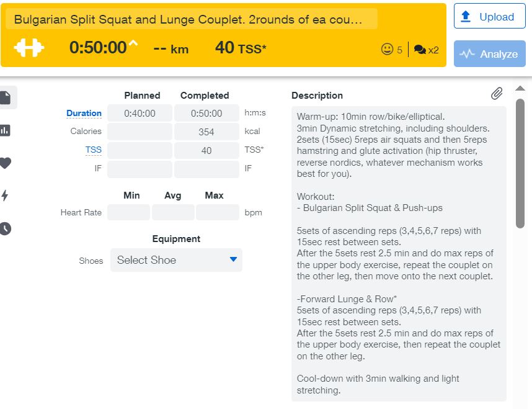The height and width of the screenshot is (409, 532).
Task: Expand the Select Shoe dropdown
Action: click(x=176, y=260)
